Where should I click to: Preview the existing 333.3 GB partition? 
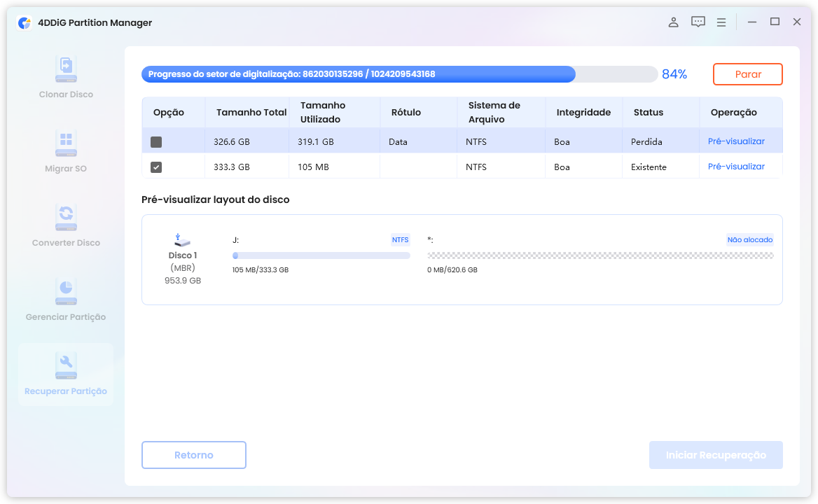point(736,167)
